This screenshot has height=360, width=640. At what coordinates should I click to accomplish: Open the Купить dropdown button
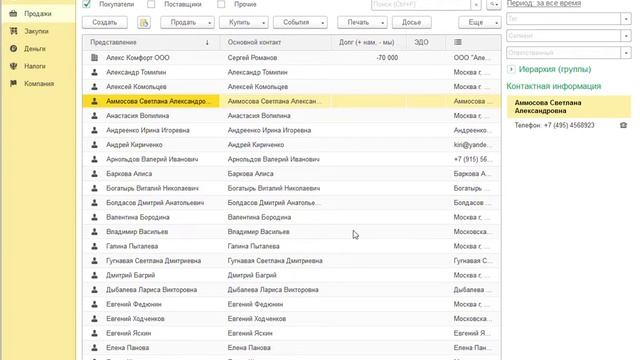coord(244,22)
